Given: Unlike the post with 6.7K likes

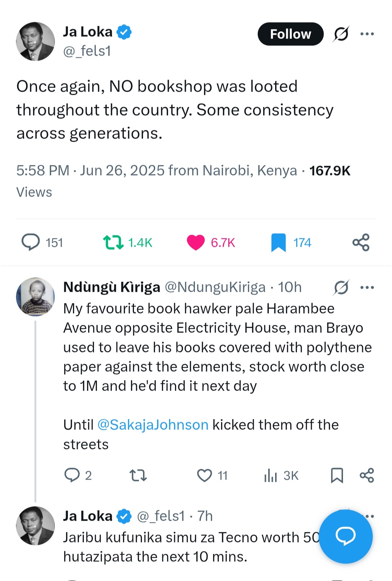Looking at the screenshot, I should [x=196, y=242].
